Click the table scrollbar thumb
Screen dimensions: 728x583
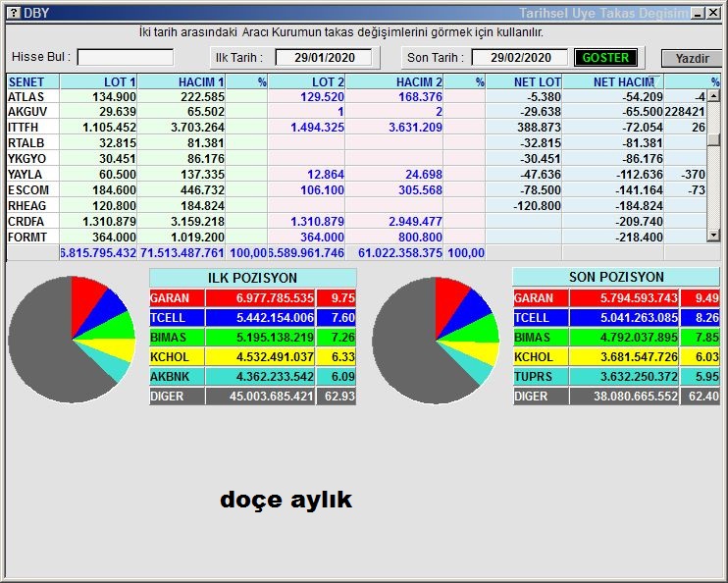tap(713, 139)
